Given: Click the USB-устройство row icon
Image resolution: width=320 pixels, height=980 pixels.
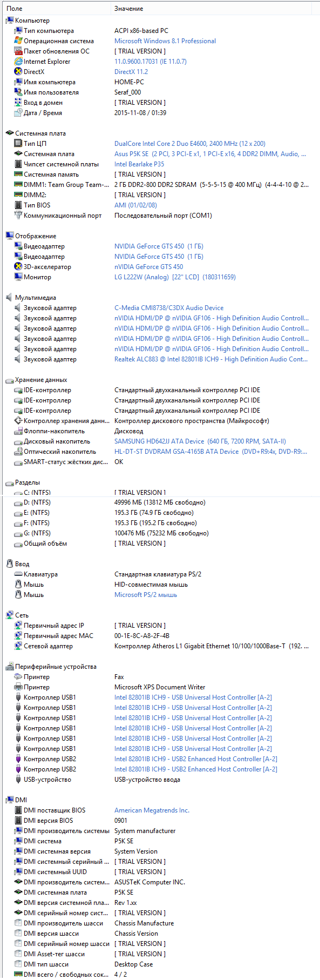Looking at the screenshot, I should pyautogui.click(x=18, y=780).
